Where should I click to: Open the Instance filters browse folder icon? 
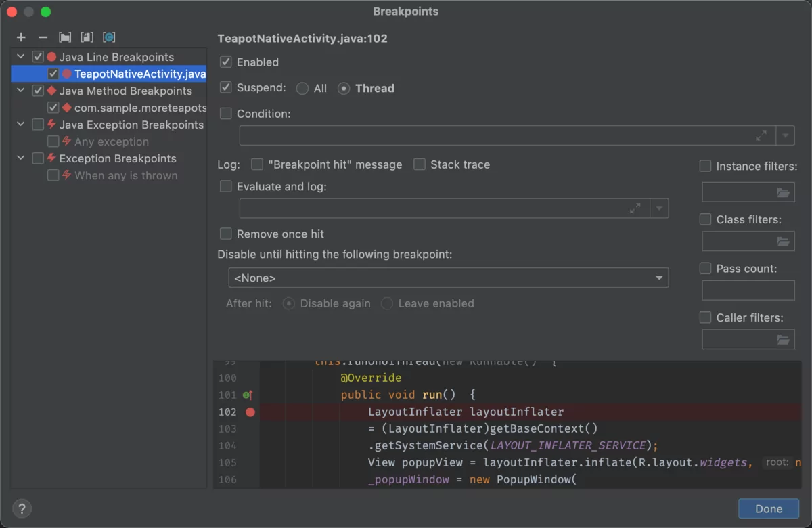click(783, 193)
